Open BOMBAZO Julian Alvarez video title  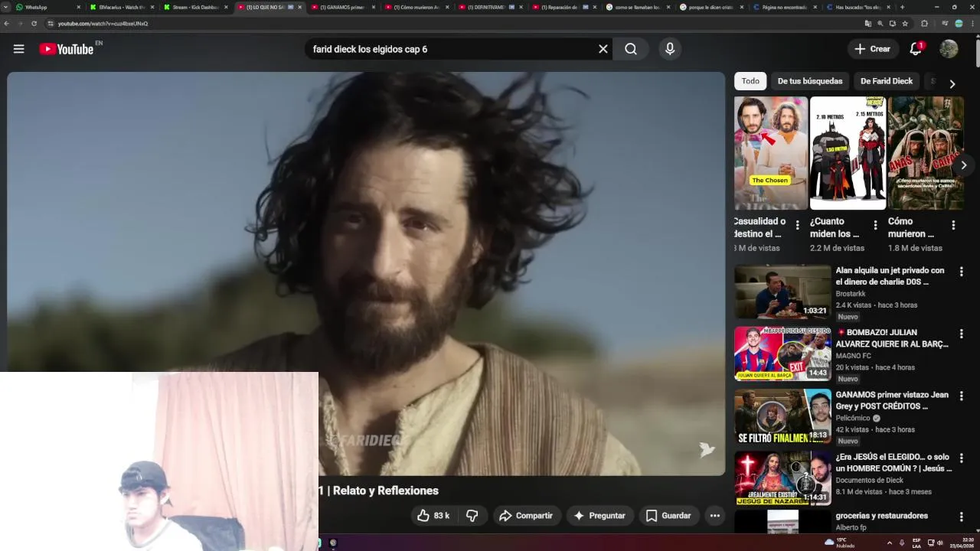coord(892,338)
